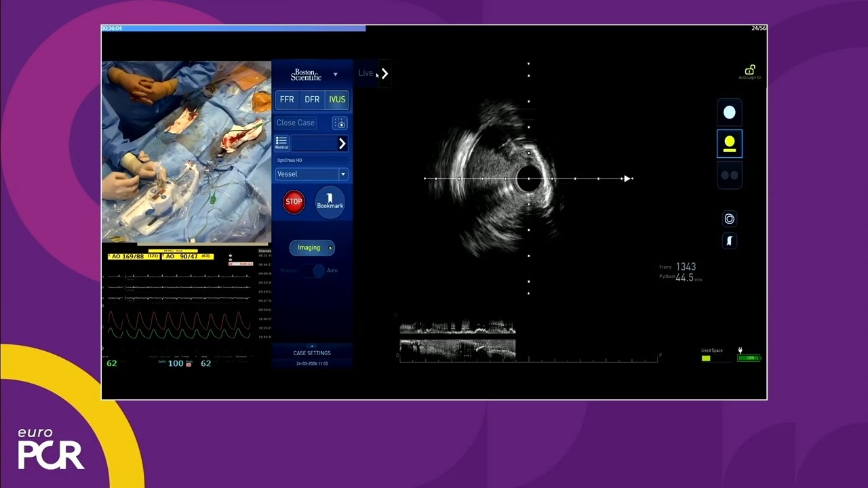Click the longitudinal pullback view strip
This screenshot has height=488, width=868.
[x=458, y=340]
